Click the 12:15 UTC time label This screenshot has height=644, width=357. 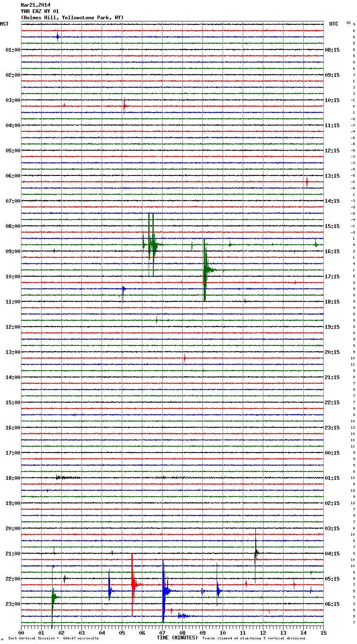coord(332,151)
